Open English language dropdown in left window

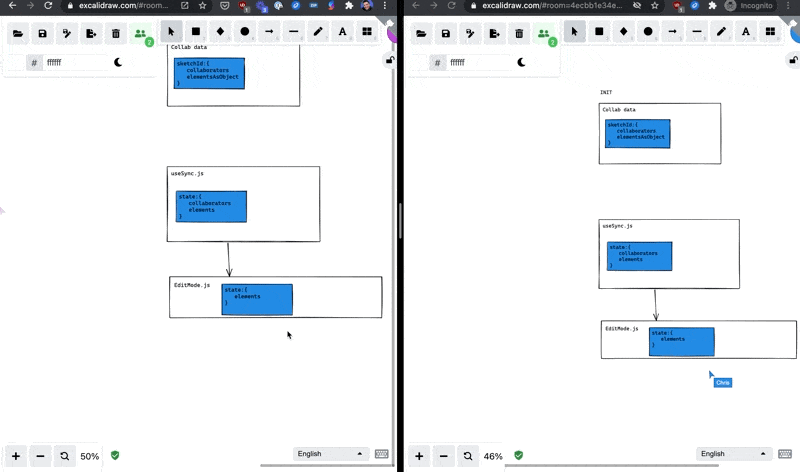tap(330, 454)
